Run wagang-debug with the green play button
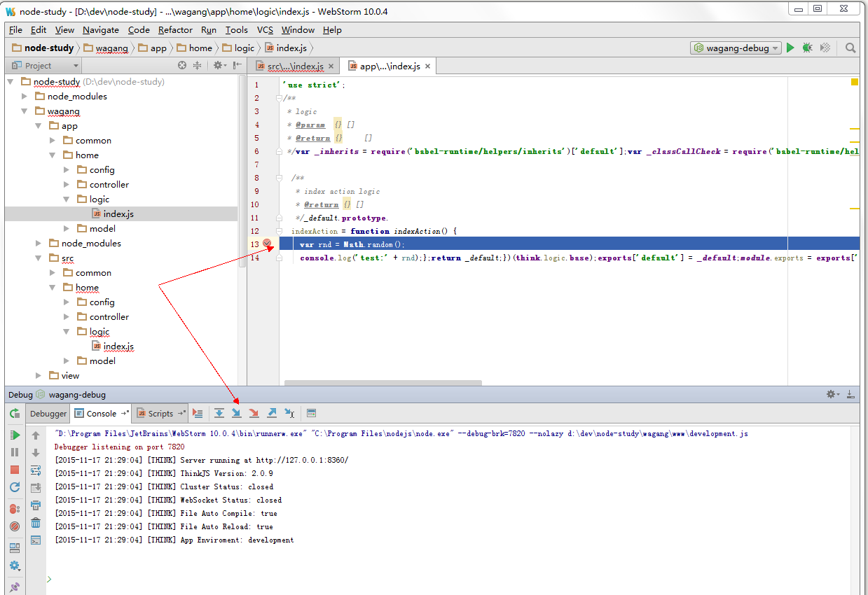Screen dimensions: 868x595 coord(790,48)
